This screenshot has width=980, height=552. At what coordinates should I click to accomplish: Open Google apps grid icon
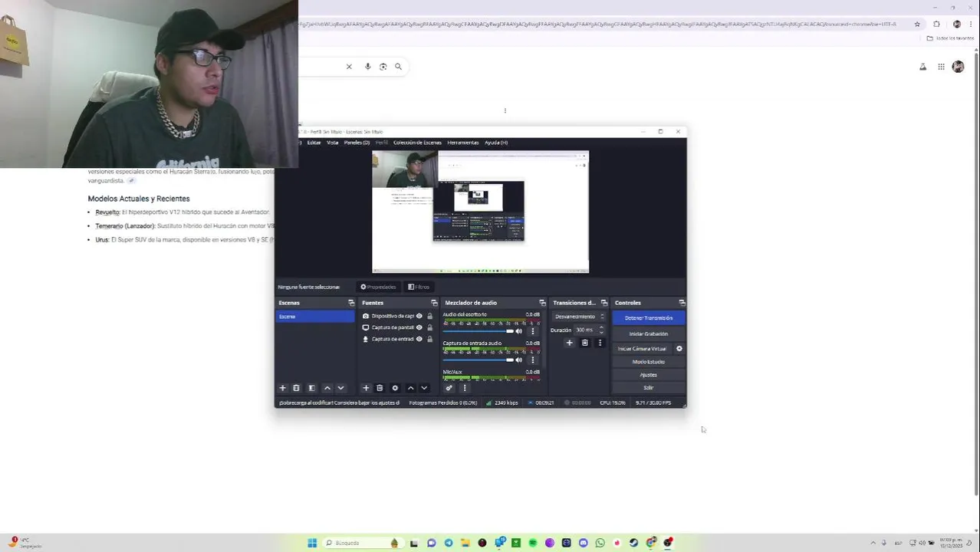pos(941,67)
